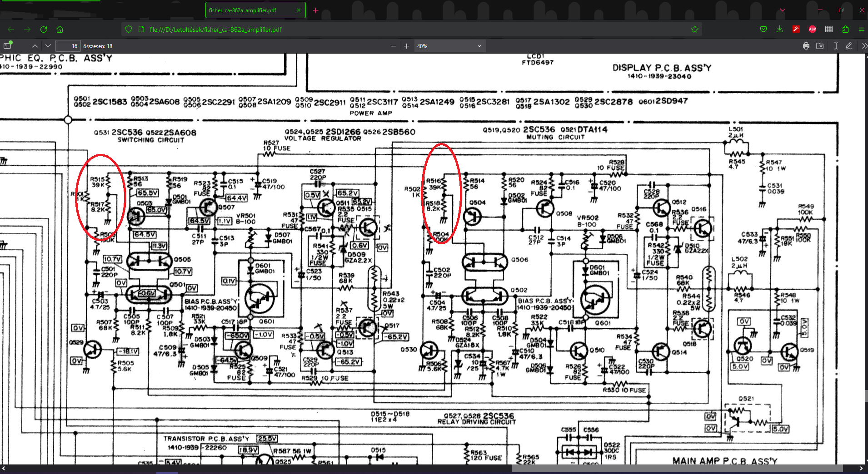Open the AdBlock Plus extension

(x=813, y=29)
